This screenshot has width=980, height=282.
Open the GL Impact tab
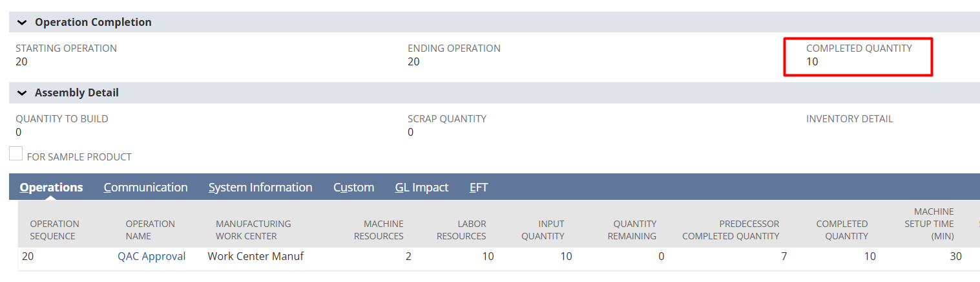tap(421, 188)
